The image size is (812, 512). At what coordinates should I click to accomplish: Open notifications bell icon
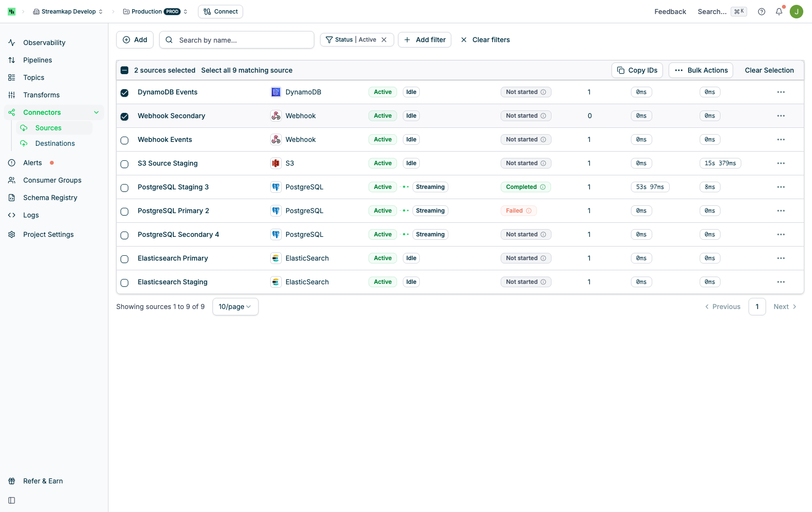click(x=779, y=12)
